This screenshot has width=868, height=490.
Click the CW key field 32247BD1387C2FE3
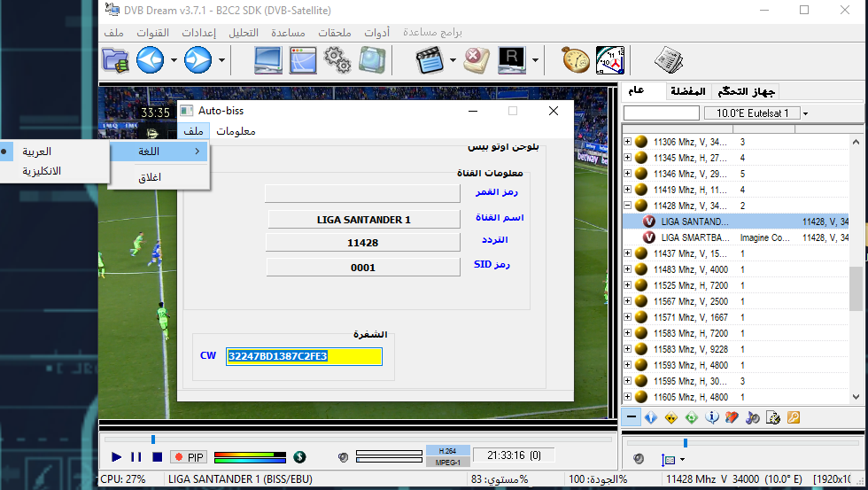[304, 356]
